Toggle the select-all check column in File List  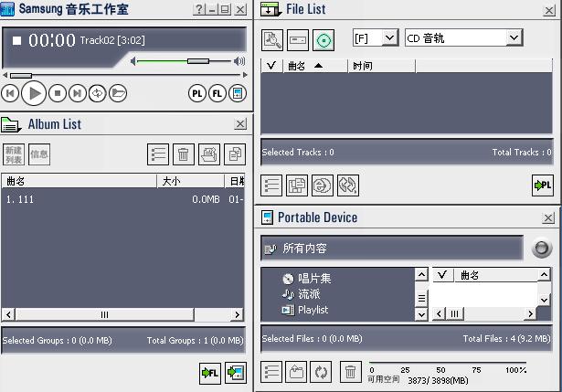coord(271,66)
